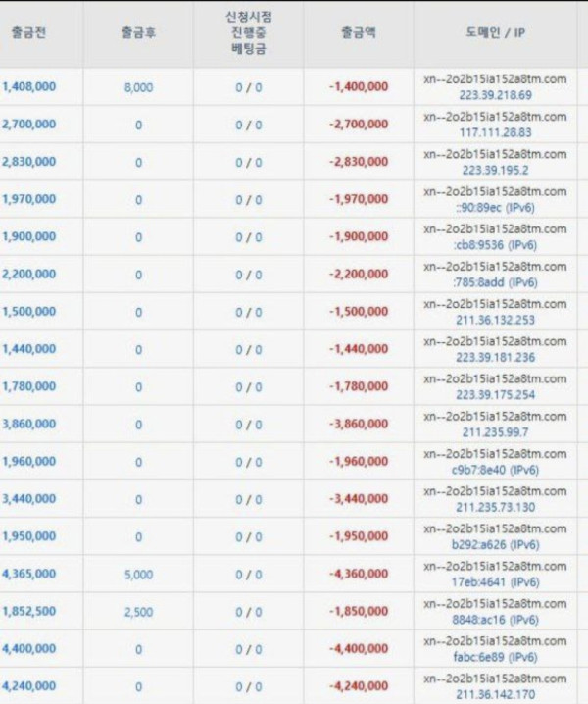Click the 5,000 post-withdrawal amount
This screenshot has width=588, height=704.
(138, 575)
